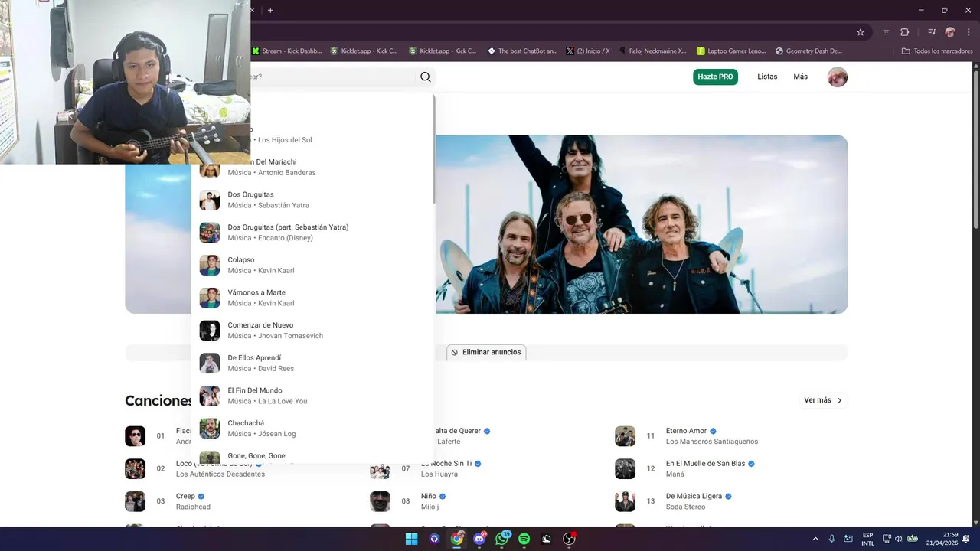The height and width of the screenshot is (551, 980).
Task: Launch Chrome from the taskbar
Action: coord(457,539)
